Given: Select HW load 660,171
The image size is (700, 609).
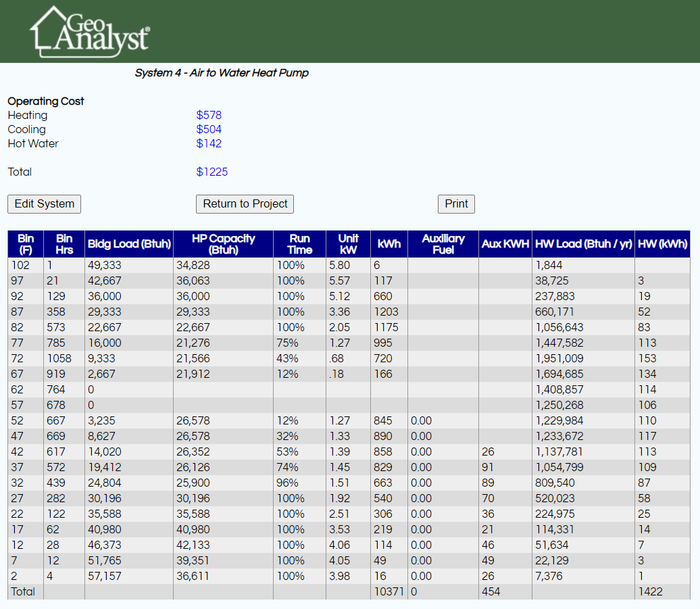Looking at the screenshot, I should tap(555, 312).
